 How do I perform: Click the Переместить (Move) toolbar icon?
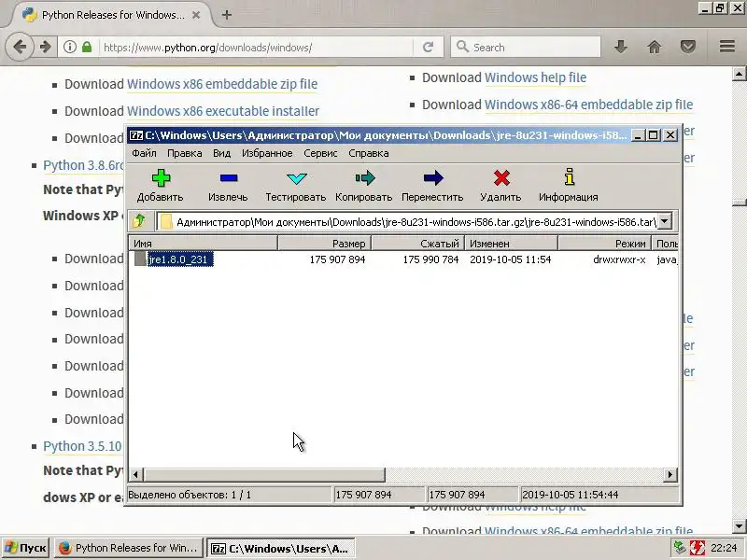point(433,178)
